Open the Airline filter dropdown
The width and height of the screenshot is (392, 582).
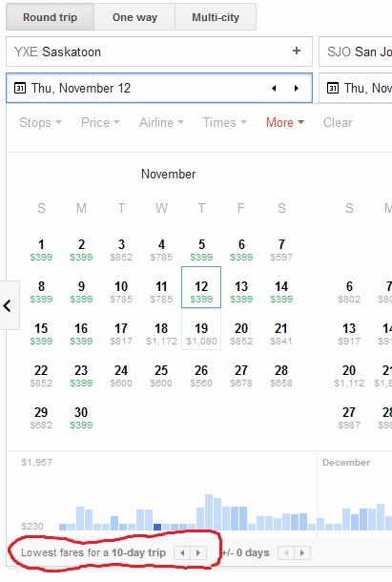point(161,122)
